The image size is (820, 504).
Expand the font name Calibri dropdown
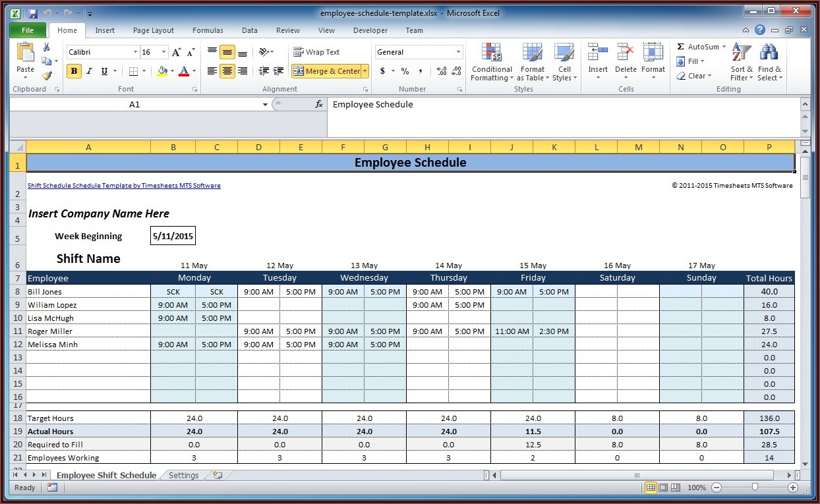click(x=135, y=52)
